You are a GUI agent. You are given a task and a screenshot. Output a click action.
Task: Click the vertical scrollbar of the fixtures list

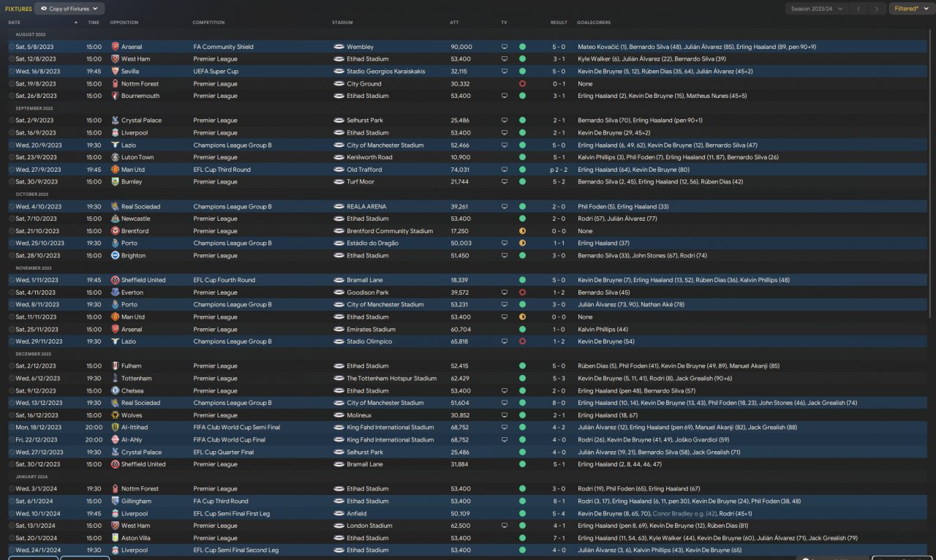[x=930, y=172]
